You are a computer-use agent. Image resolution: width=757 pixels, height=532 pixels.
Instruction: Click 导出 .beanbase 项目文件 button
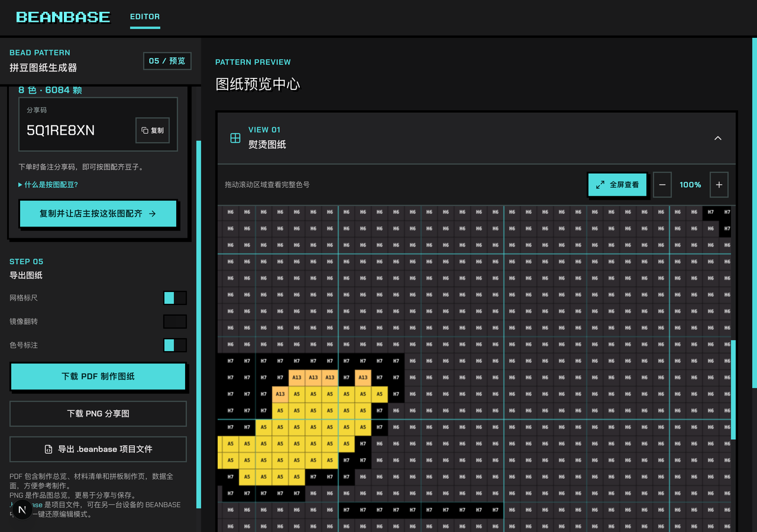click(98, 449)
